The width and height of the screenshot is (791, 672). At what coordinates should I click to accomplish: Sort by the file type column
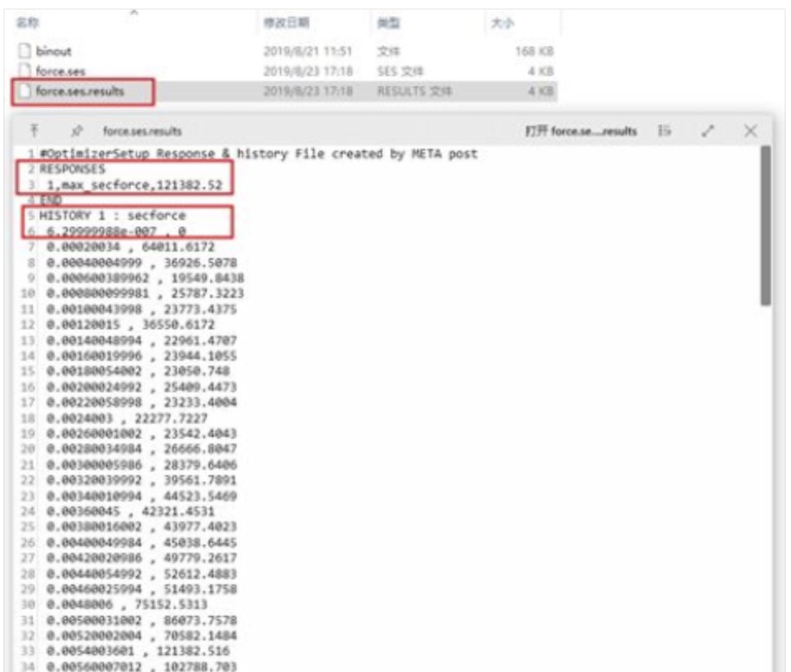[x=389, y=22]
